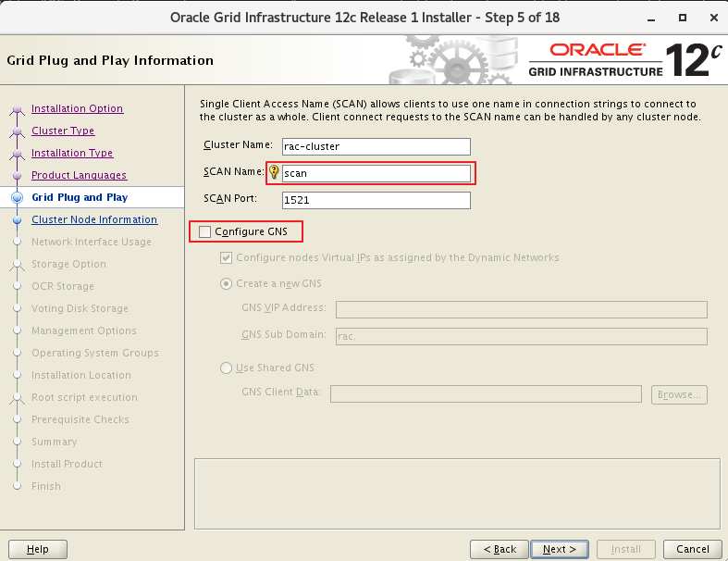Click the Summary step label

pyautogui.click(x=54, y=442)
